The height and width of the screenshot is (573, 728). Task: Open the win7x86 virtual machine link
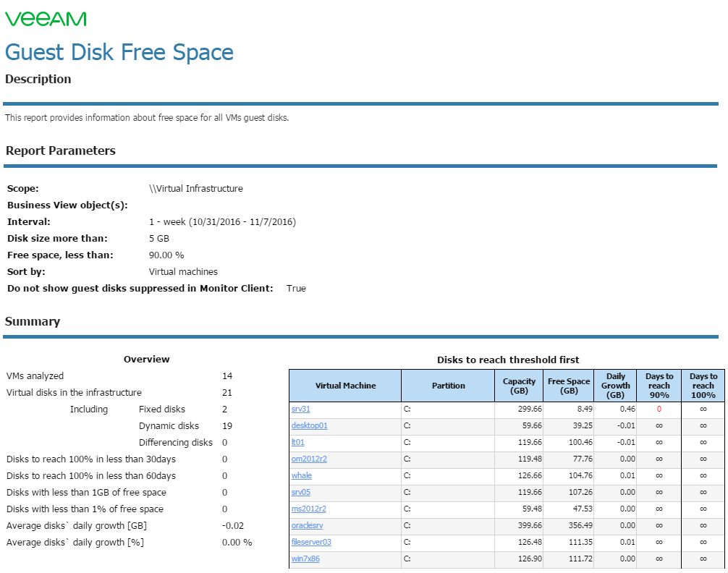(305, 559)
